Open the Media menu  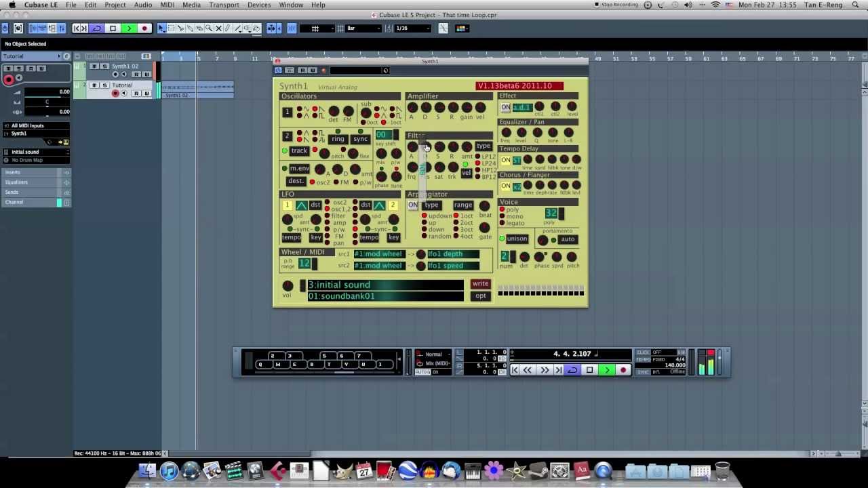coord(191,5)
